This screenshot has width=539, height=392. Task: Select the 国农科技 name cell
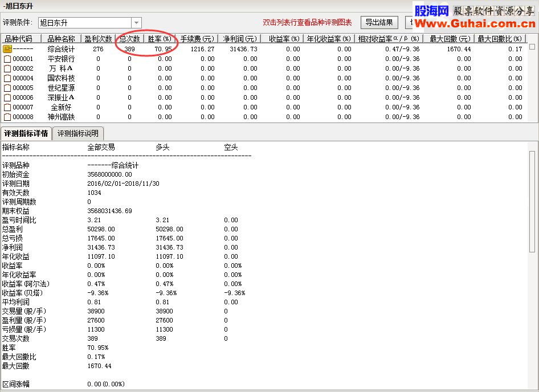tap(61, 78)
